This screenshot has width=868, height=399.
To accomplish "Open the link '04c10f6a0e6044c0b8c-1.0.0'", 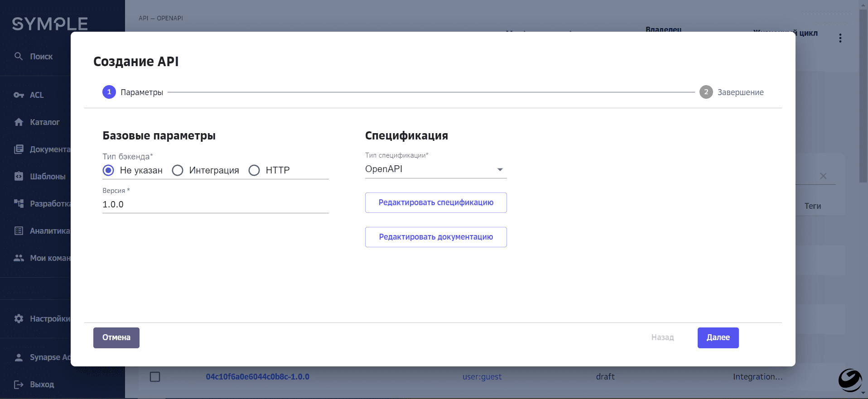I will 257,377.
